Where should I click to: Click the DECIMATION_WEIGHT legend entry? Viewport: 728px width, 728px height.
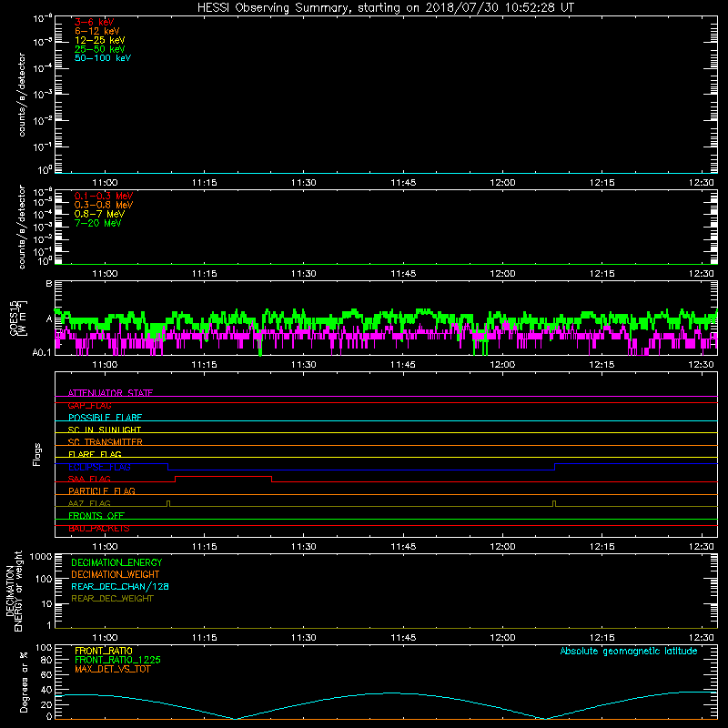116,574
